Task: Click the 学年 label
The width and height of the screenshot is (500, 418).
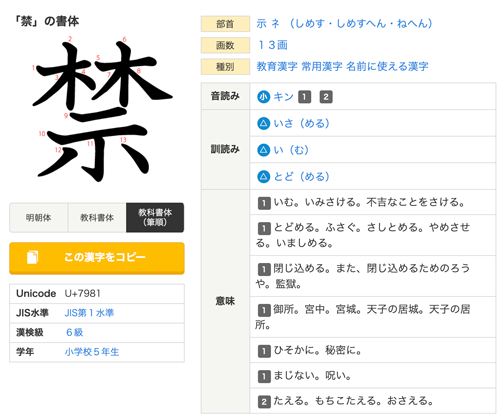Action: coord(25,352)
